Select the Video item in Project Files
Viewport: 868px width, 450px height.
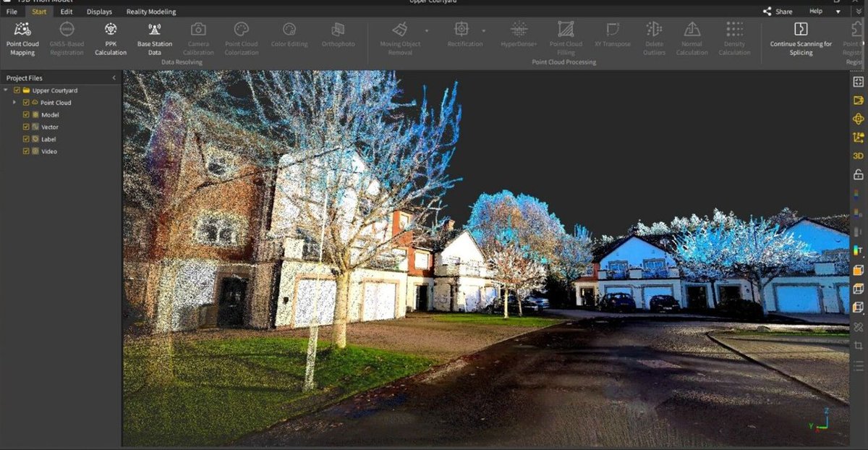(49, 151)
